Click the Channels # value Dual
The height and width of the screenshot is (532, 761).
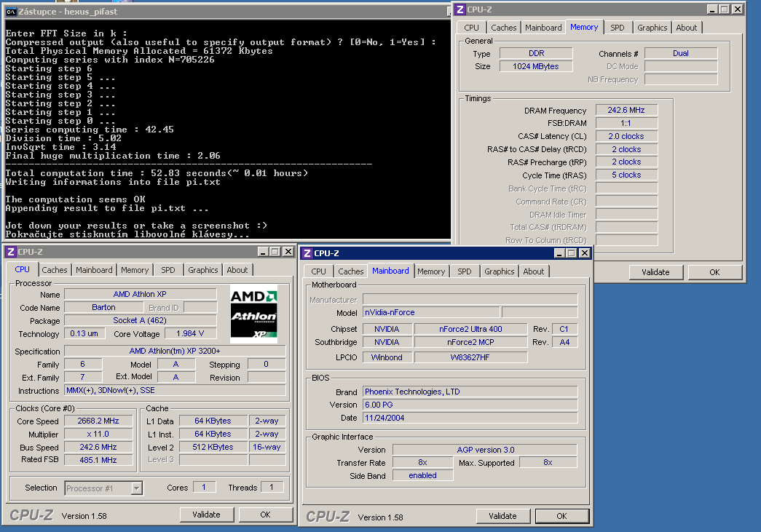[681, 53]
